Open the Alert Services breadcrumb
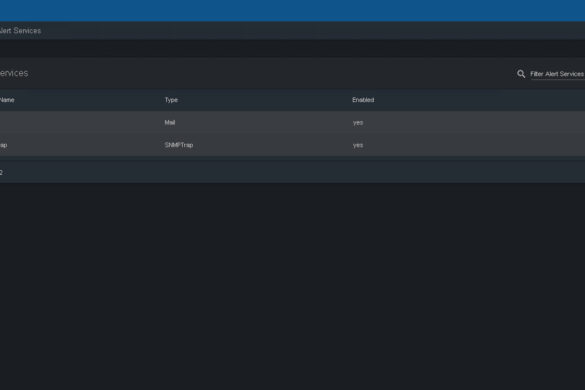This screenshot has width=585, height=390. 20,31
